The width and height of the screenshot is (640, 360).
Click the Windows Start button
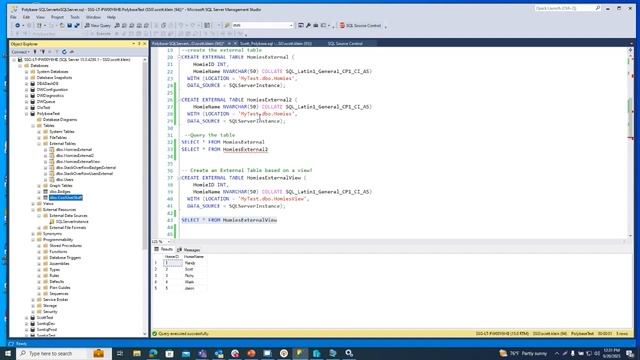[x=8, y=353]
